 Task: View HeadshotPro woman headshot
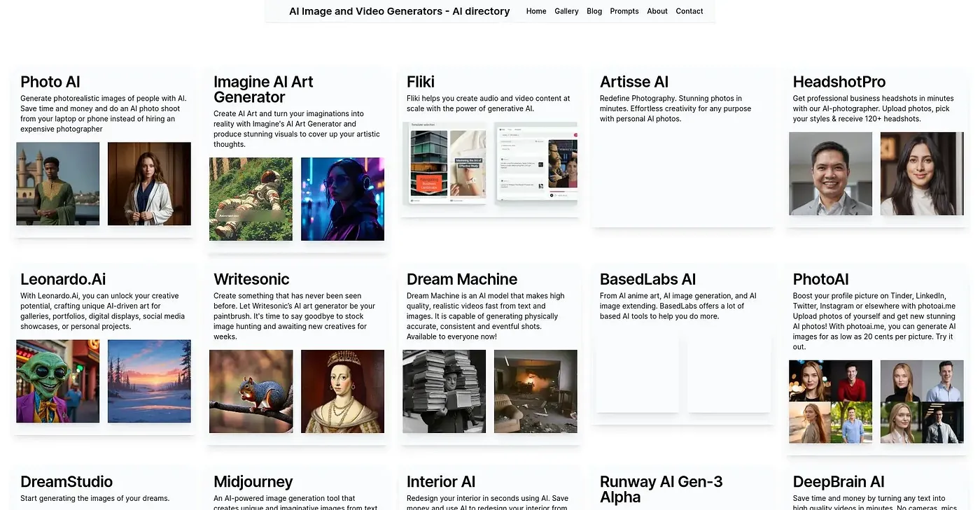[x=922, y=173]
